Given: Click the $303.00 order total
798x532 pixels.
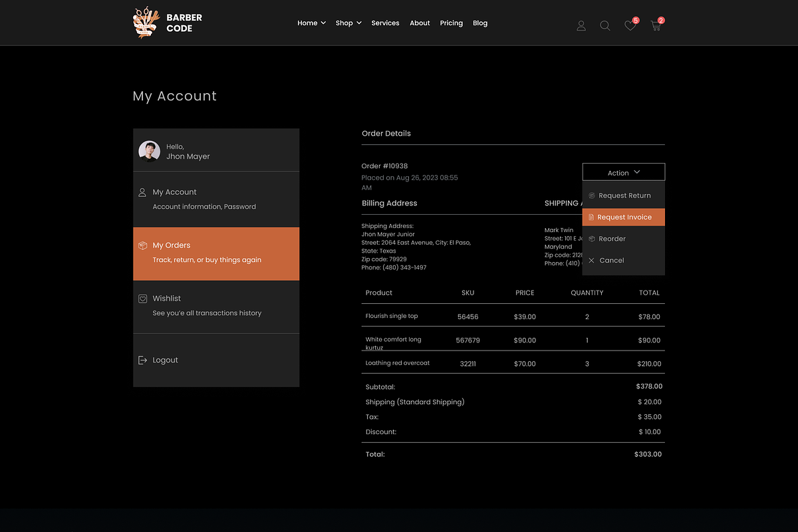Looking at the screenshot, I should [x=648, y=454].
